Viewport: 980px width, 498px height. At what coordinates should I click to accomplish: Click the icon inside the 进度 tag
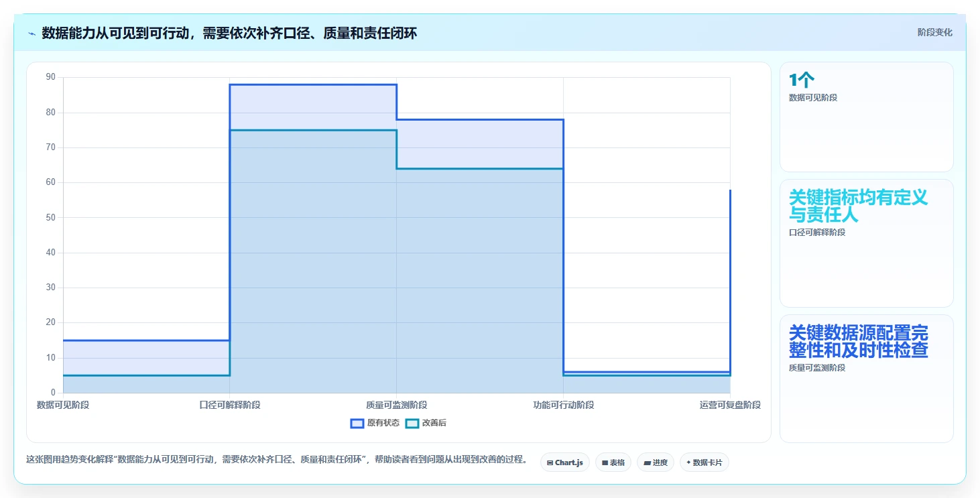pos(648,462)
